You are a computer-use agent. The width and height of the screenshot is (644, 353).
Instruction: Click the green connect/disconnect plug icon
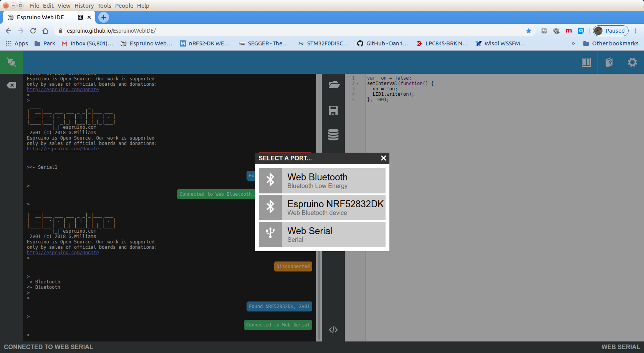[12, 62]
